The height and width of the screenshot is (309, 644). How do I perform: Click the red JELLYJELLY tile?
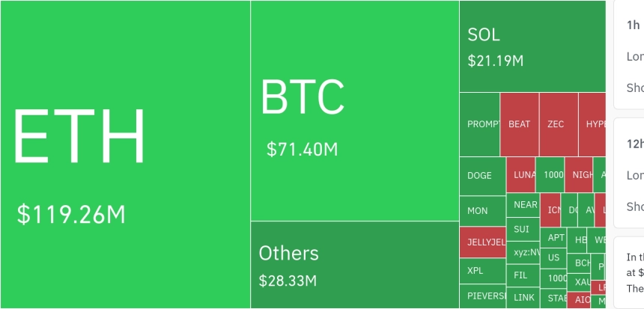(x=482, y=242)
